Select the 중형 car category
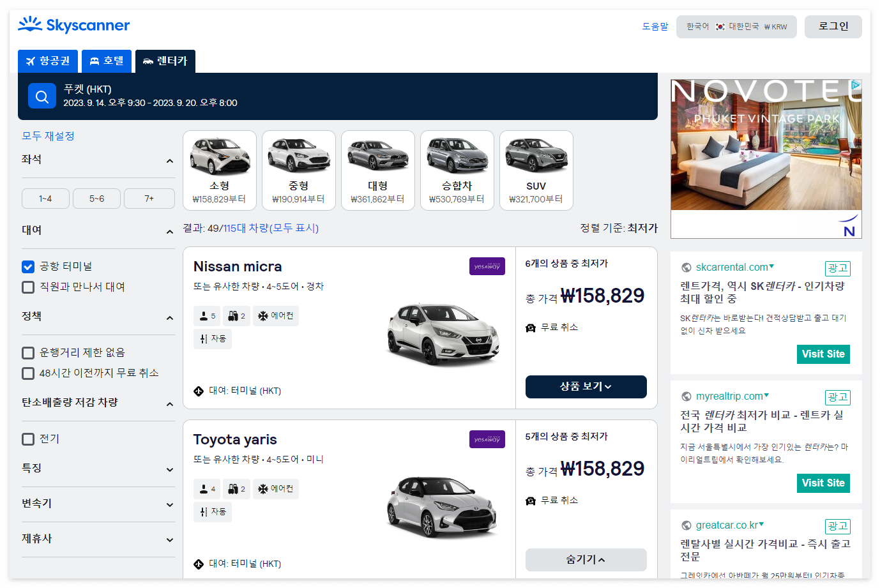This screenshot has width=880, height=588. pyautogui.click(x=299, y=170)
